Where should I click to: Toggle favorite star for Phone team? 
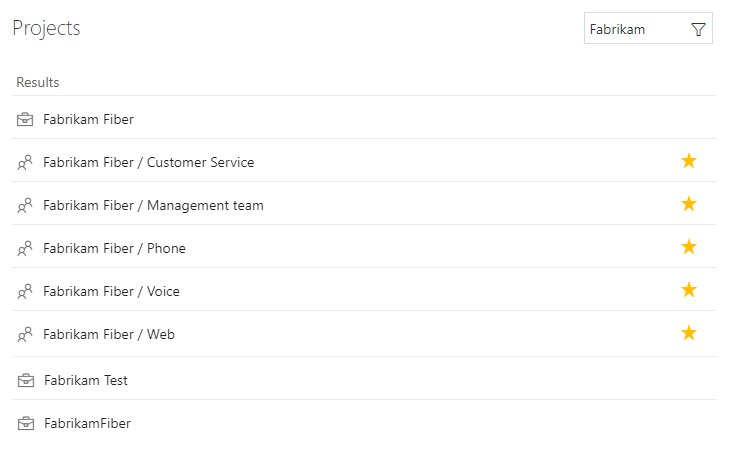689,247
